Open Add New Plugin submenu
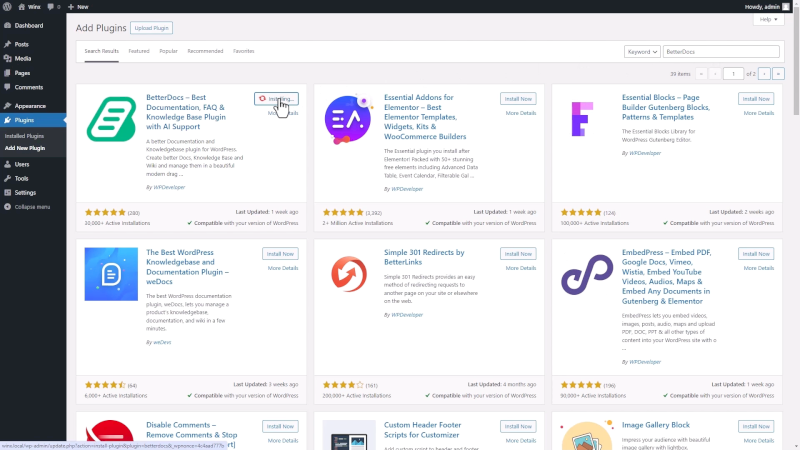800x450 pixels. [24, 148]
